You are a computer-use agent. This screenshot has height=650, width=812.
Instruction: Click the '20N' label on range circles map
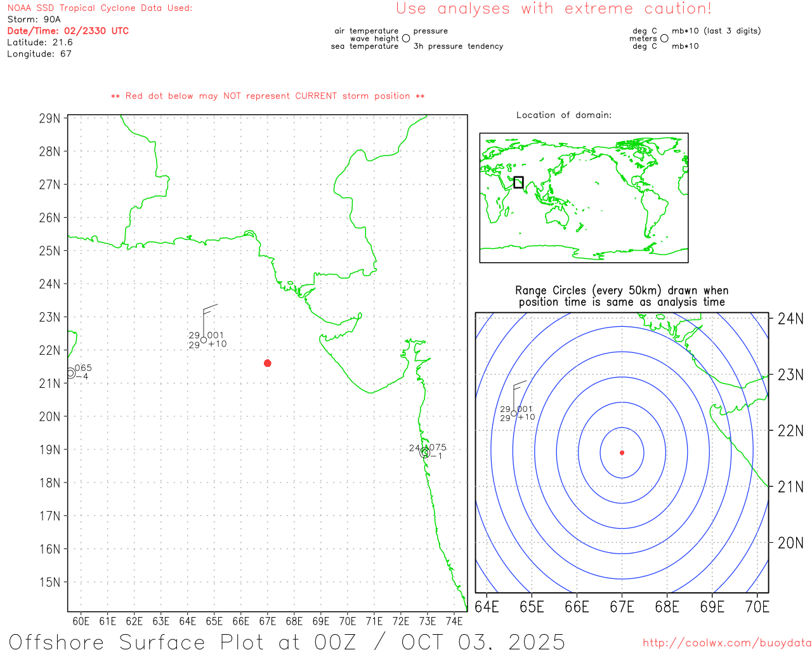pyautogui.click(x=790, y=543)
